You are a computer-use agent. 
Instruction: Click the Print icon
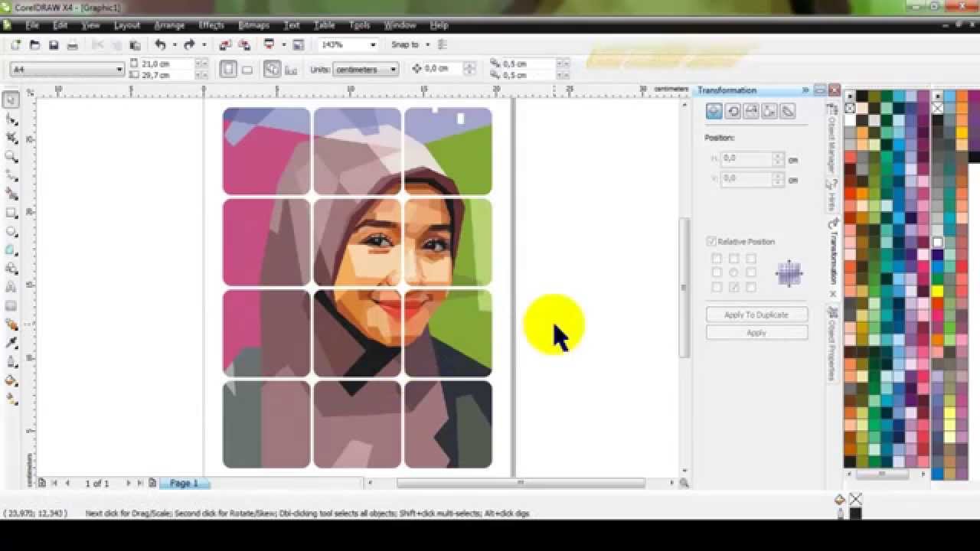[73, 45]
